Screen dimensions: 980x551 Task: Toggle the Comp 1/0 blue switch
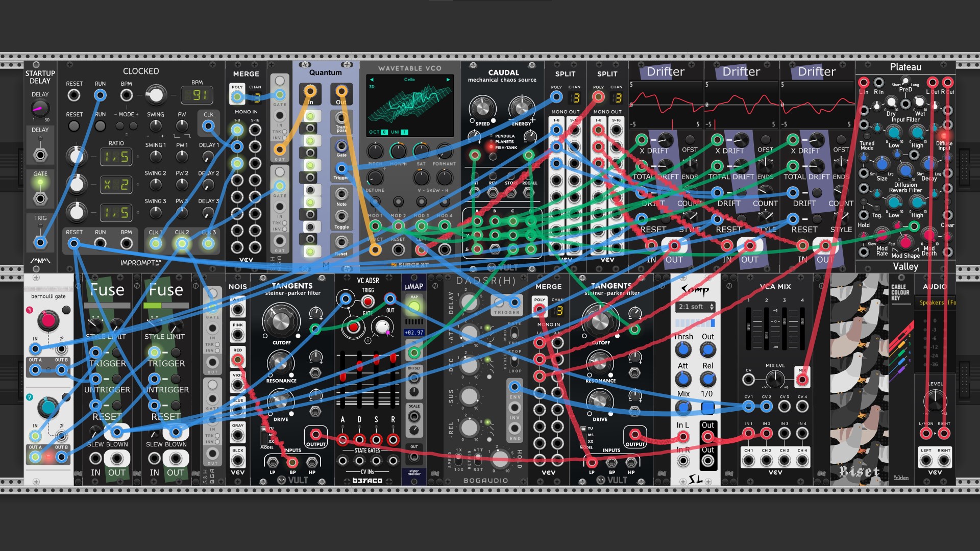tap(707, 408)
